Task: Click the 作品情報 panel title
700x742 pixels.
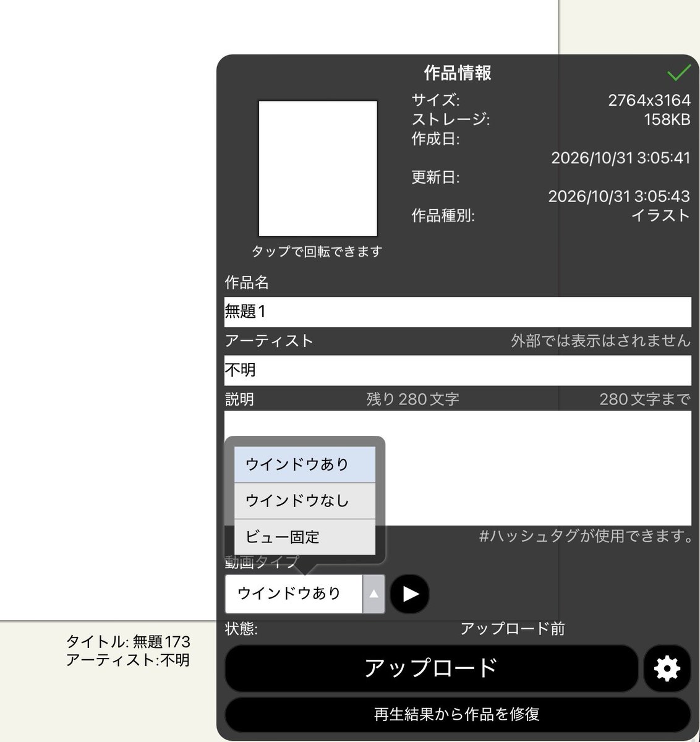Action: click(458, 73)
